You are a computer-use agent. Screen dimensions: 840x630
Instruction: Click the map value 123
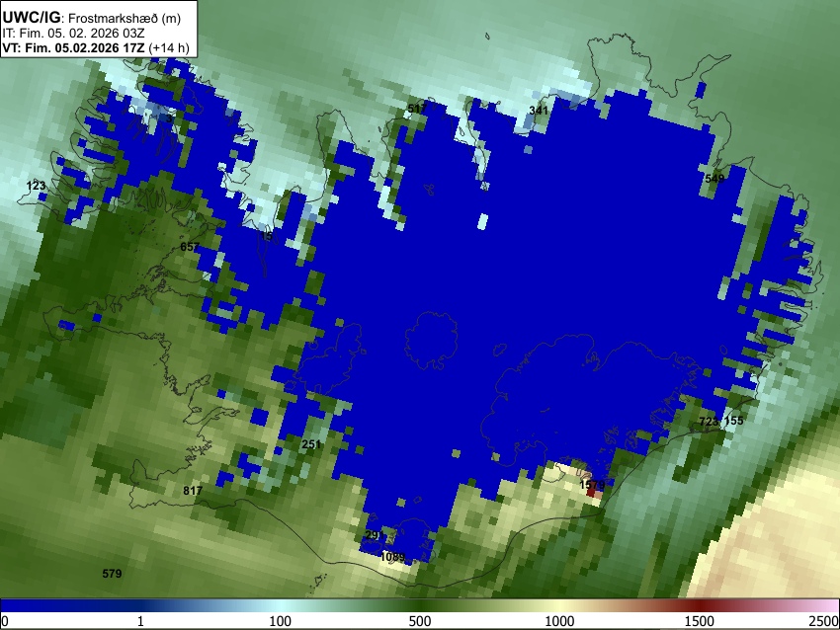[x=36, y=186]
